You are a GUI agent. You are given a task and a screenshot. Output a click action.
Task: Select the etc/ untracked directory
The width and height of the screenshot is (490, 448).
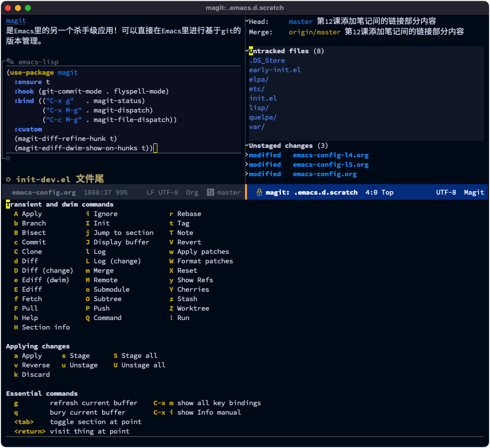tap(257, 89)
